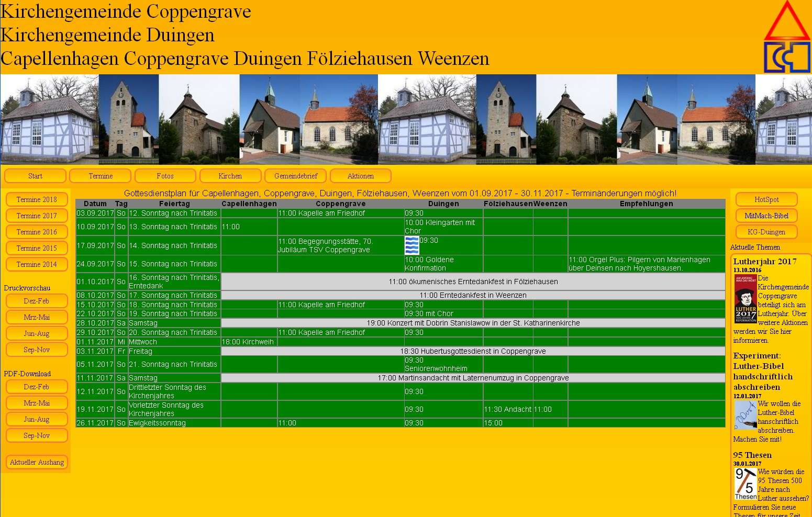Activate the HotSpot panel button
This screenshot has height=517, width=812.
[766, 199]
